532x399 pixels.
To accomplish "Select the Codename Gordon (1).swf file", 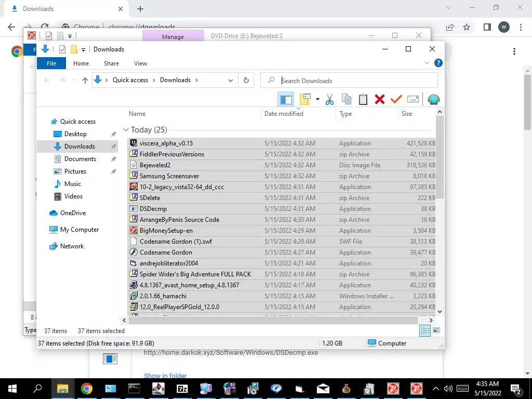I will pos(282,241).
